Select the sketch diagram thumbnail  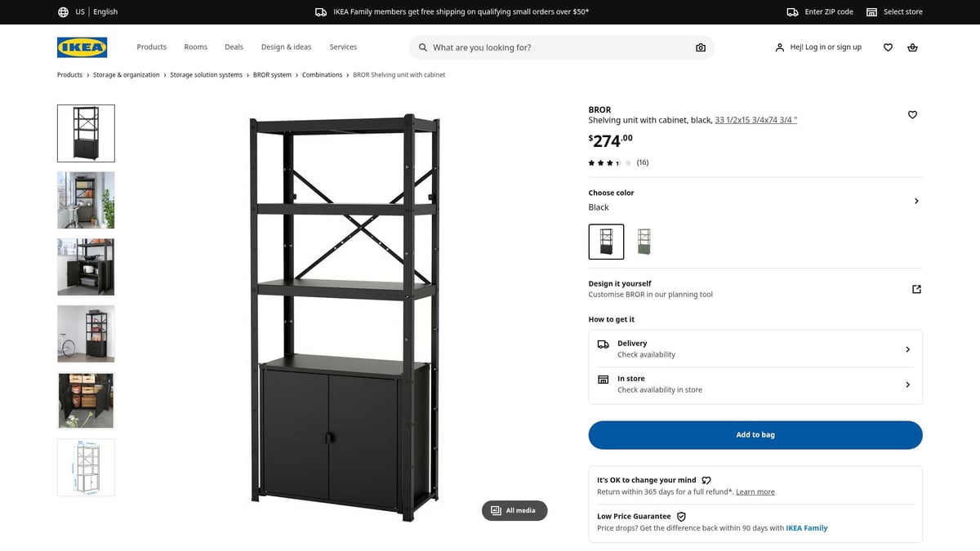[85, 467]
